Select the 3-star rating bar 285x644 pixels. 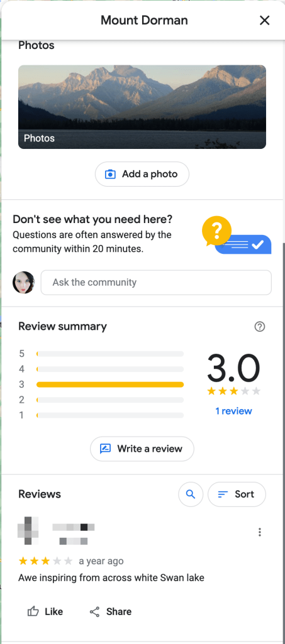[110, 385]
